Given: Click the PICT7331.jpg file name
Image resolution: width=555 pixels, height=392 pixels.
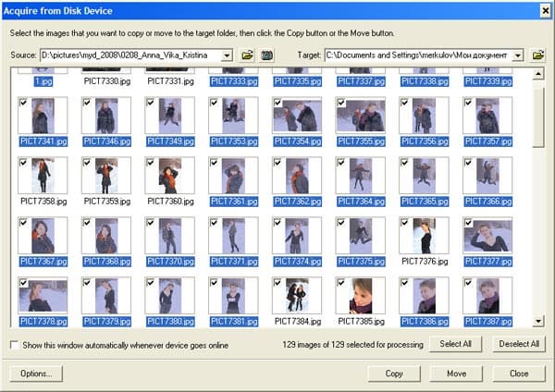Looking at the screenshot, I should (x=170, y=81).
